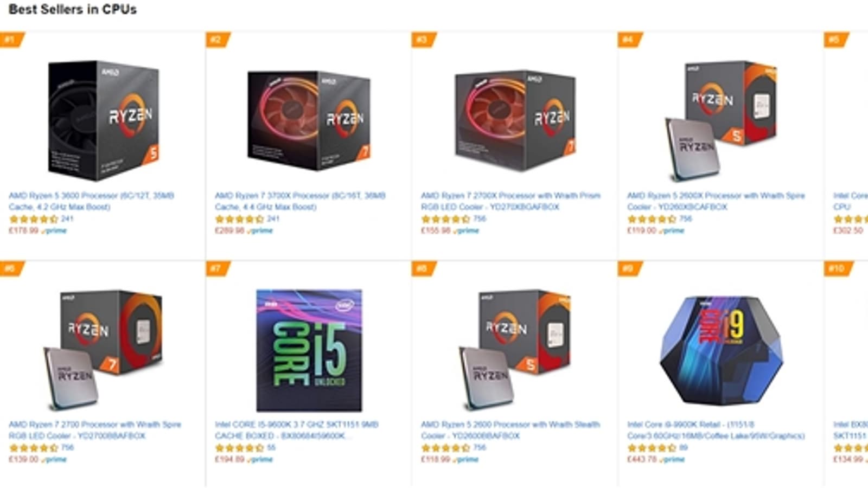
Task: Open the Intel Core i9 dodecahedron box image
Action: (x=722, y=350)
